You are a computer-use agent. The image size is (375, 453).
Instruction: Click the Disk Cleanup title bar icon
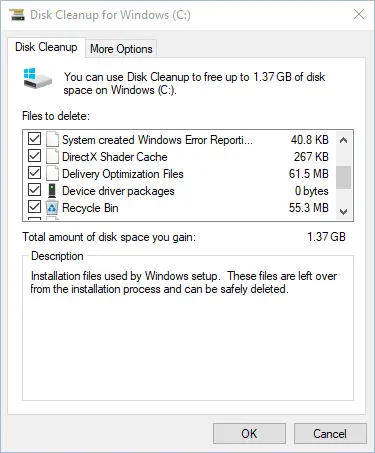[17, 15]
